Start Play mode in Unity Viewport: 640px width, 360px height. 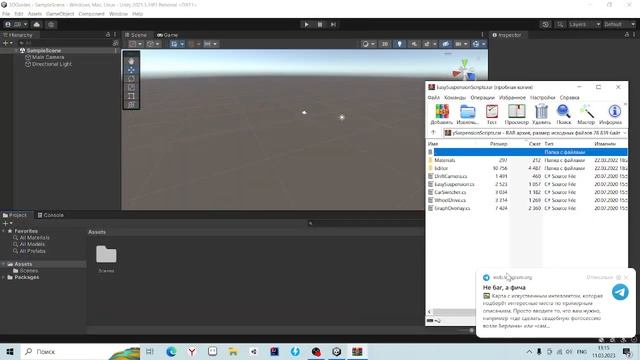pyautogui.click(x=307, y=24)
